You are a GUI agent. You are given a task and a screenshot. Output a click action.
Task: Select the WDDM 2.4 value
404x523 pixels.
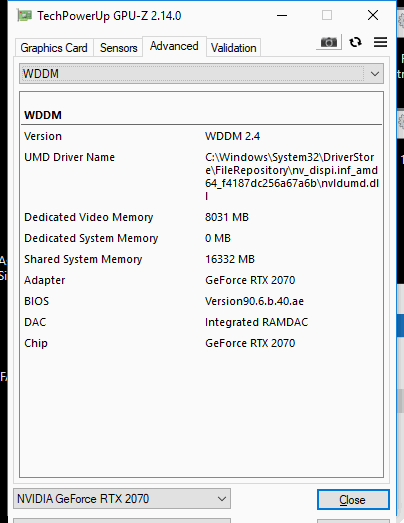pyautogui.click(x=233, y=136)
